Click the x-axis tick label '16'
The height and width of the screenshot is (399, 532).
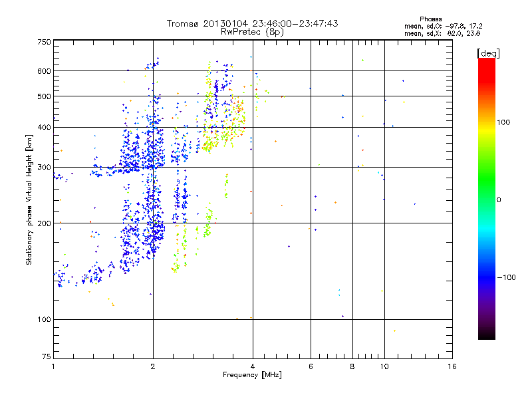tap(452, 366)
